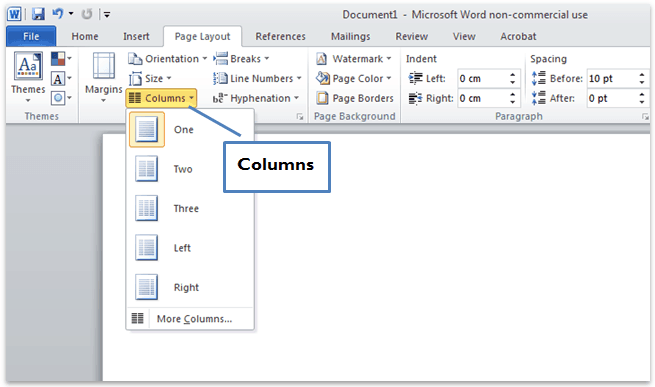655x387 pixels.
Task: Switch to the Home tab
Action: click(x=85, y=36)
